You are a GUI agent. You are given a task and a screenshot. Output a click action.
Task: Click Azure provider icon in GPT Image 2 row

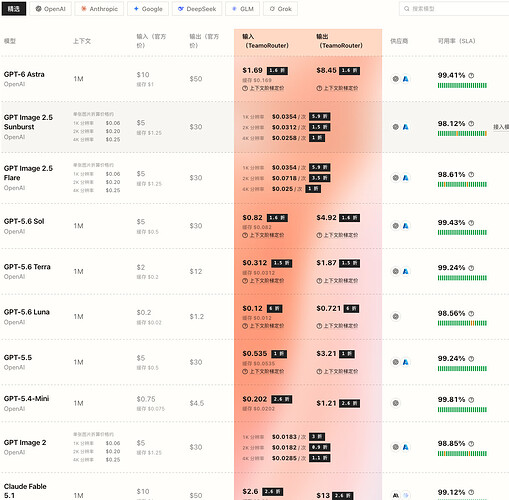(405, 447)
